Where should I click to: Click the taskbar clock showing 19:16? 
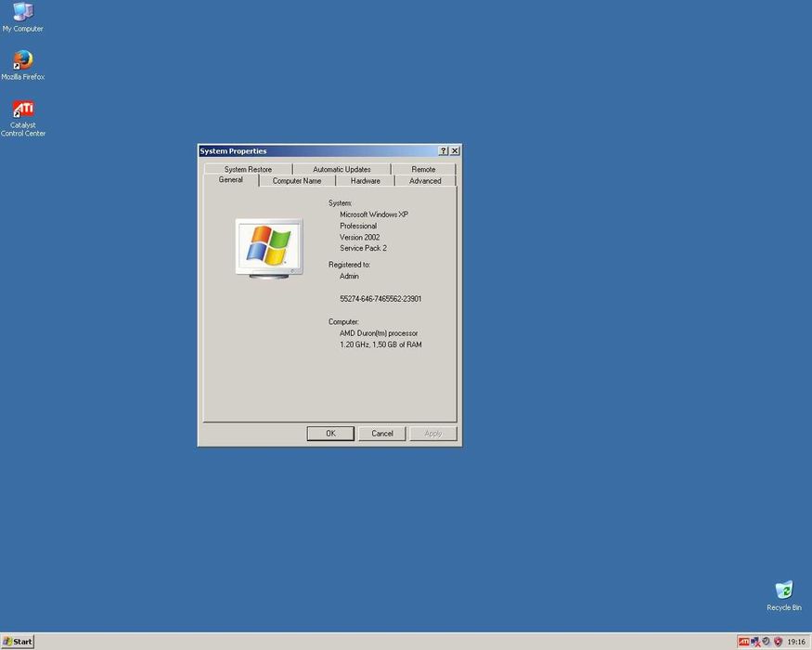[796, 642]
